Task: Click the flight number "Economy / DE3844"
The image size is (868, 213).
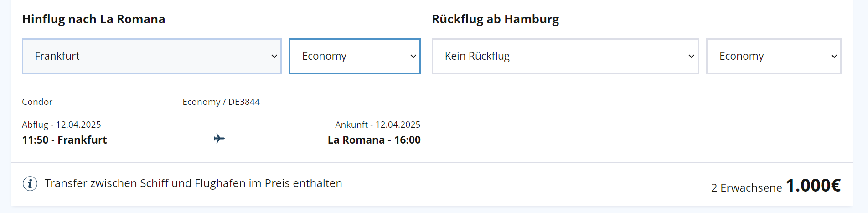Action: 221,102
